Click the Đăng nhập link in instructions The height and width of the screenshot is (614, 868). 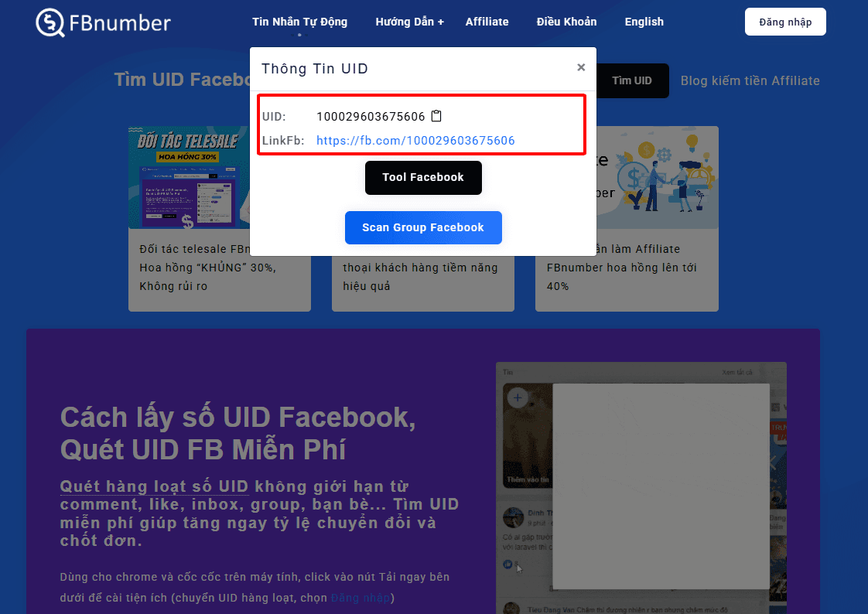point(361,598)
